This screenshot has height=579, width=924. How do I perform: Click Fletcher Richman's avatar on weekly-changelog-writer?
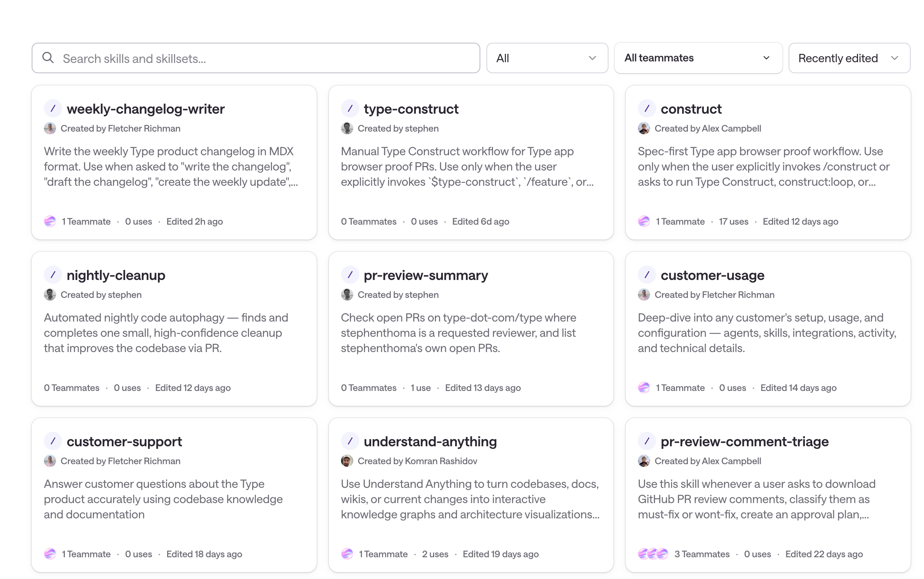50,128
